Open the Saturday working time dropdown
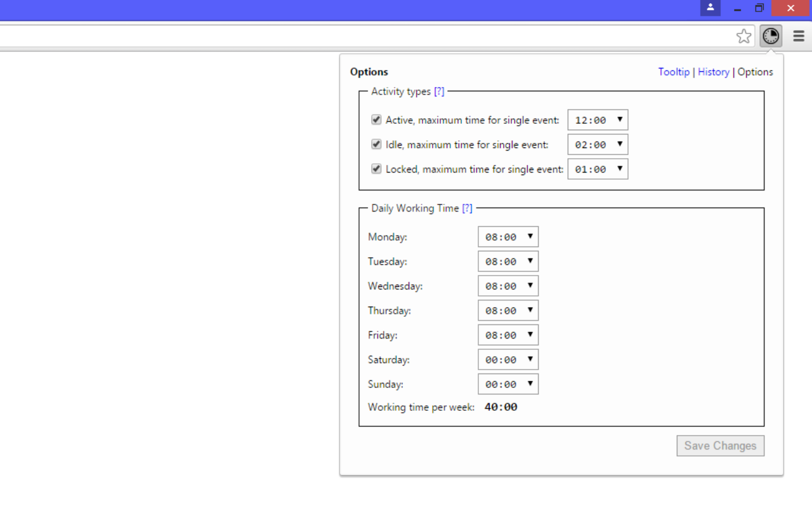Viewport: 812px width, 508px height. pos(508,359)
